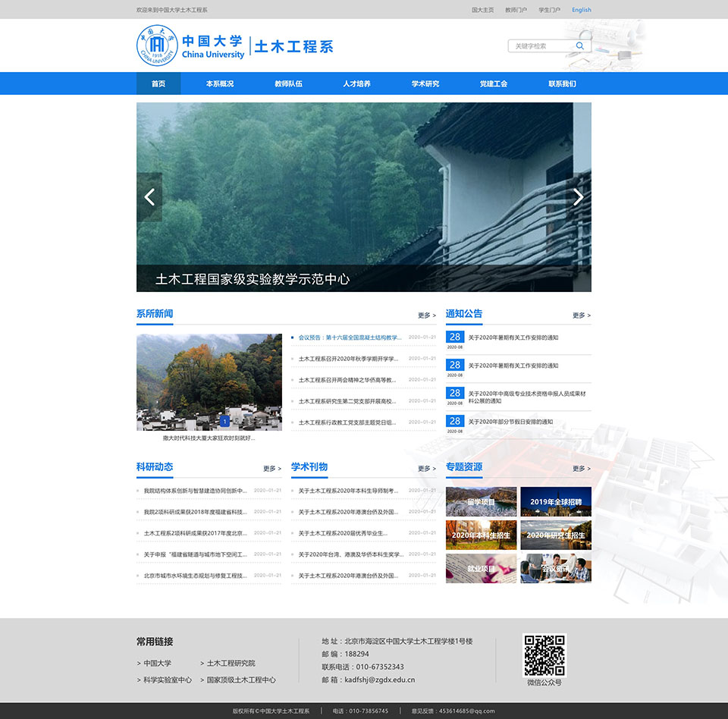Show 更多 for 科研动态 section
Image resolution: width=728 pixels, height=719 pixels.
click(x=271, y=469)
